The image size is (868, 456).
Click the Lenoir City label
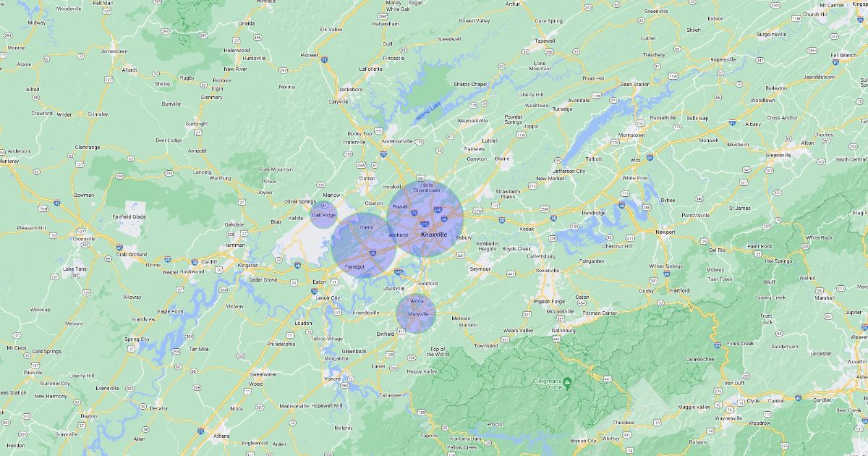tap(328, 297)
